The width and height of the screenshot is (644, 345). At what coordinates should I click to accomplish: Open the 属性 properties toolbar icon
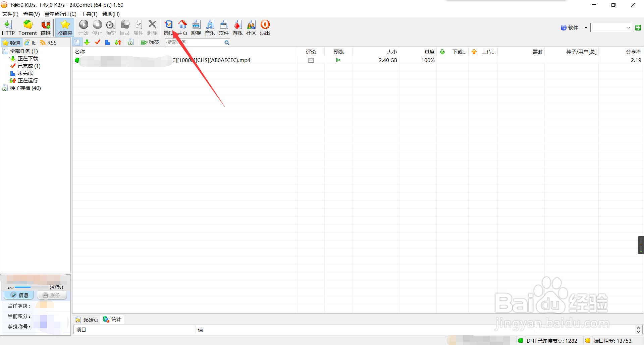click(x=139, y=27)
